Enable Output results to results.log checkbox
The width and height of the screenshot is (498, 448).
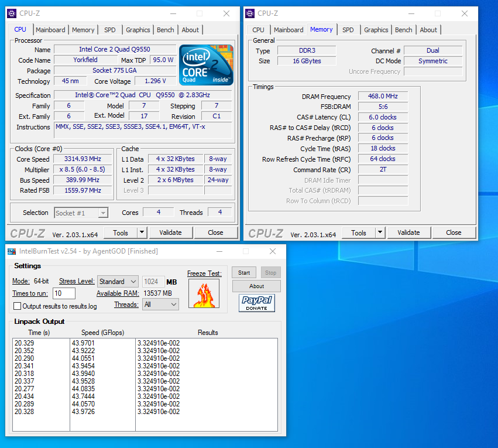pyautogui.click(x=18, y=306)
